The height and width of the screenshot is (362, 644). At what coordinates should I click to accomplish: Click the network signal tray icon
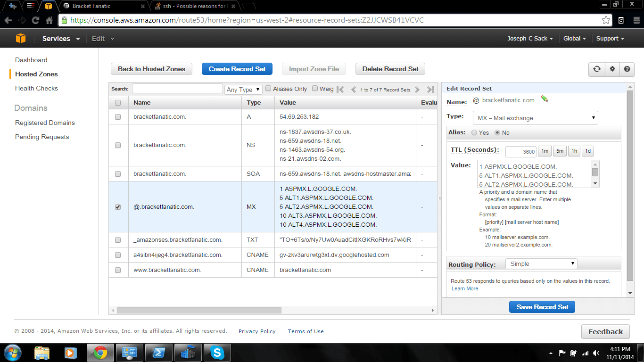(x=585, y=353)
